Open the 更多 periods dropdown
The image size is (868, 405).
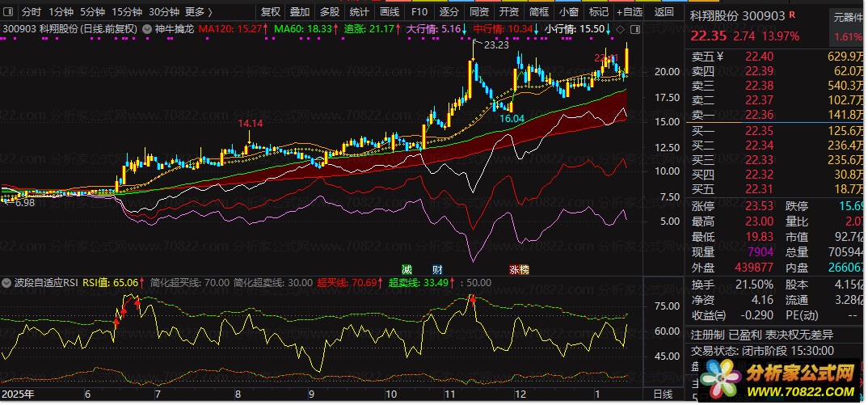(x=198, y=11)
